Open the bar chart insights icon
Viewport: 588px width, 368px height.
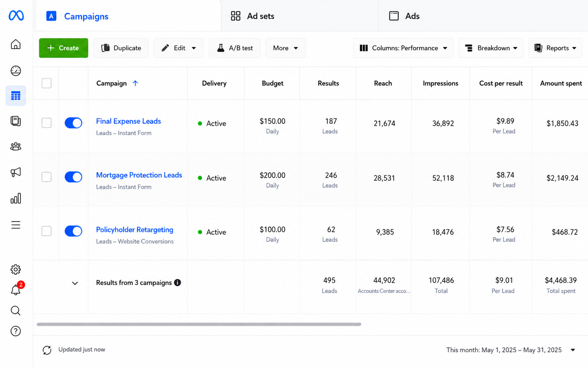[x=16, y=198]
